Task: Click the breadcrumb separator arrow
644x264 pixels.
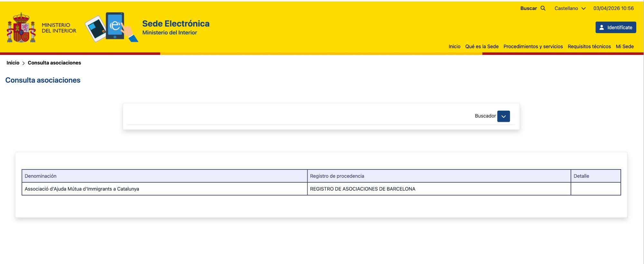Action: (x=24, y=63)
